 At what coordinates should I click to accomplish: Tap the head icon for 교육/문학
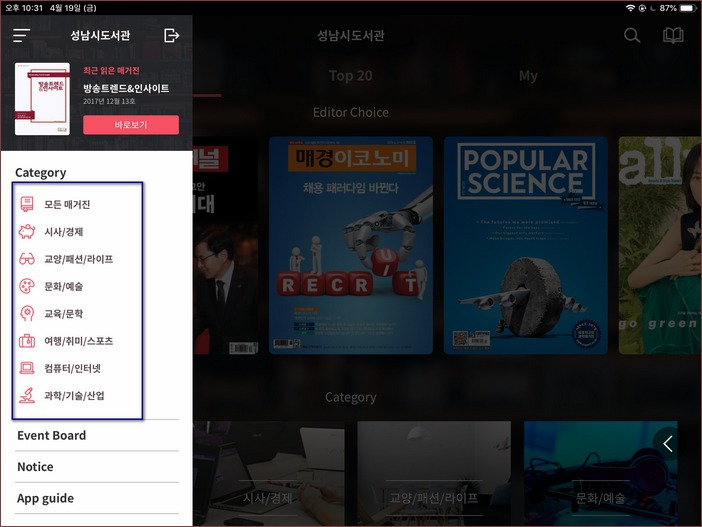pyautogui.click(x=27, y=313)
